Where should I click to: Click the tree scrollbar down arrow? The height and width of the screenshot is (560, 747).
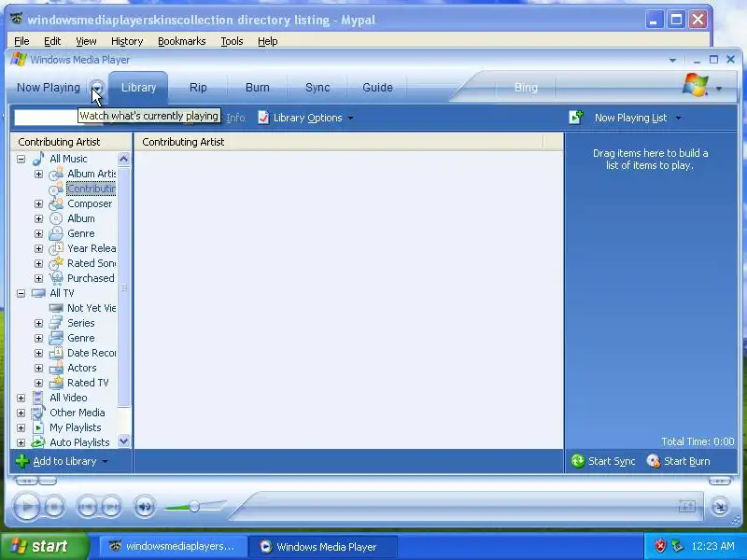pyautogui.click(x=123, y=441)
